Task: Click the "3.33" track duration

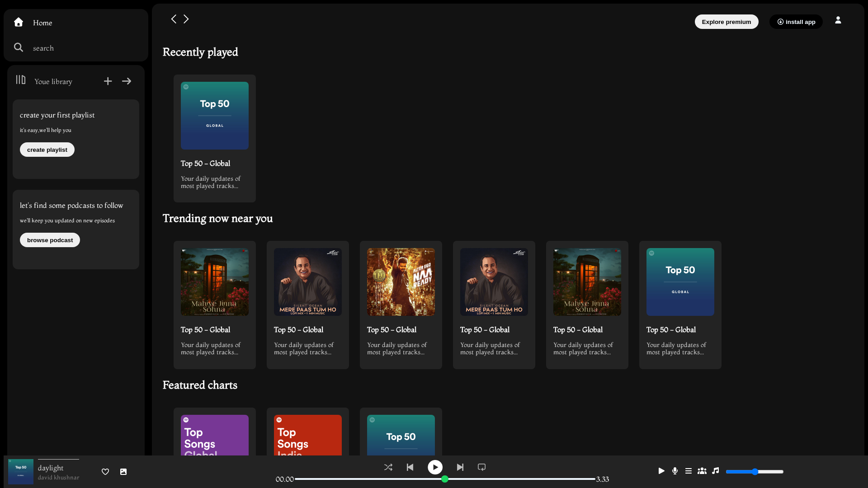Action: pyautogui.click(x=603, y=479)
